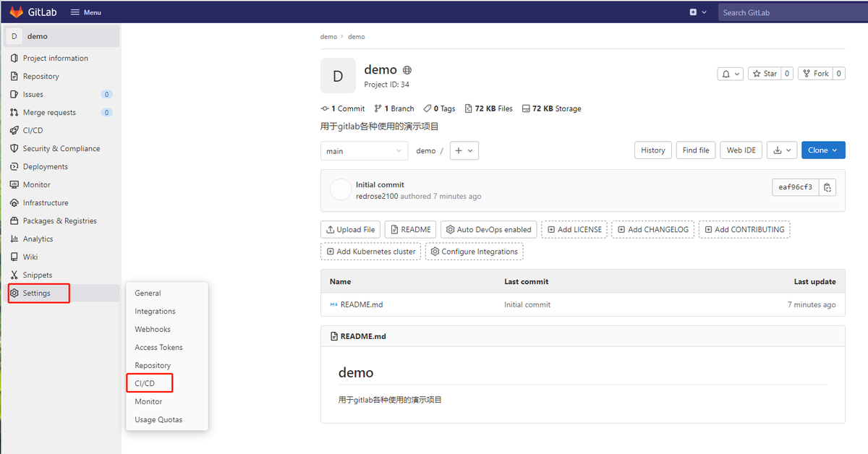This screenshot has height=454, width=868.
Task: Click the CI/CD rocket icon in sidebar
Action: click(14, 130)
